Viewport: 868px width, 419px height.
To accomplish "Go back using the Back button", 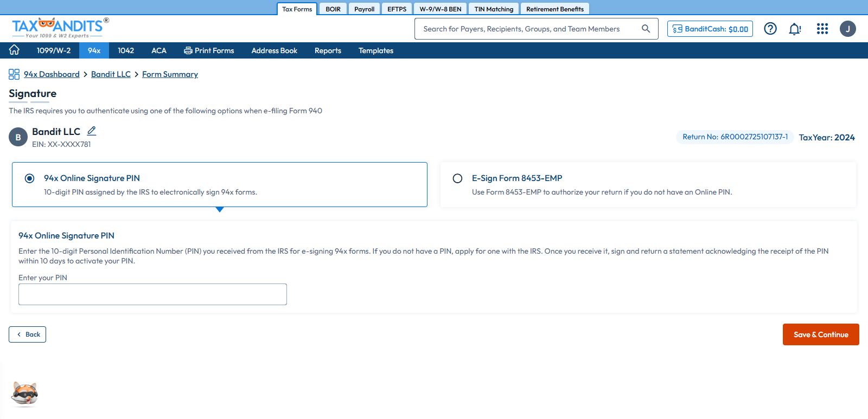I will pyautogui.click(x=28, y=334).
